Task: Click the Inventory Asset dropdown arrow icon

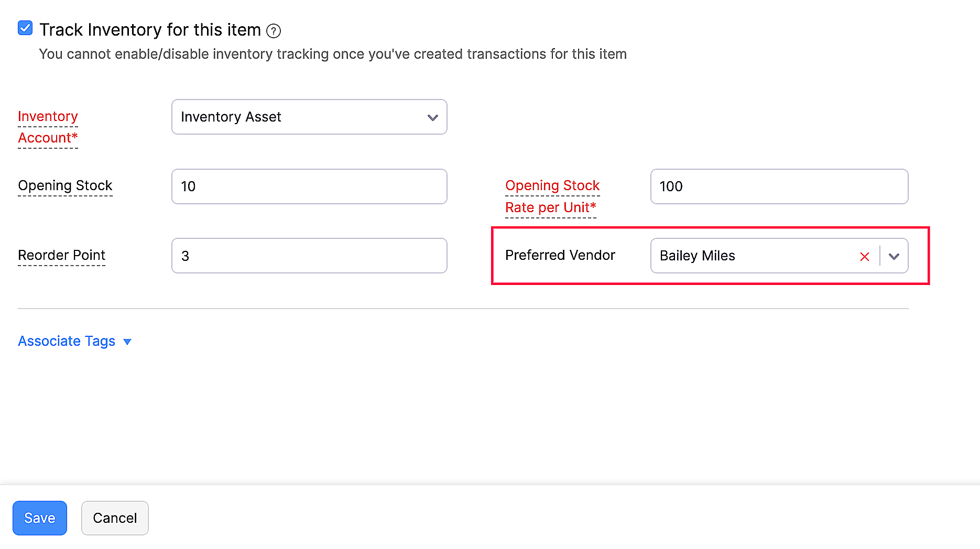Action: pos(432,117)
